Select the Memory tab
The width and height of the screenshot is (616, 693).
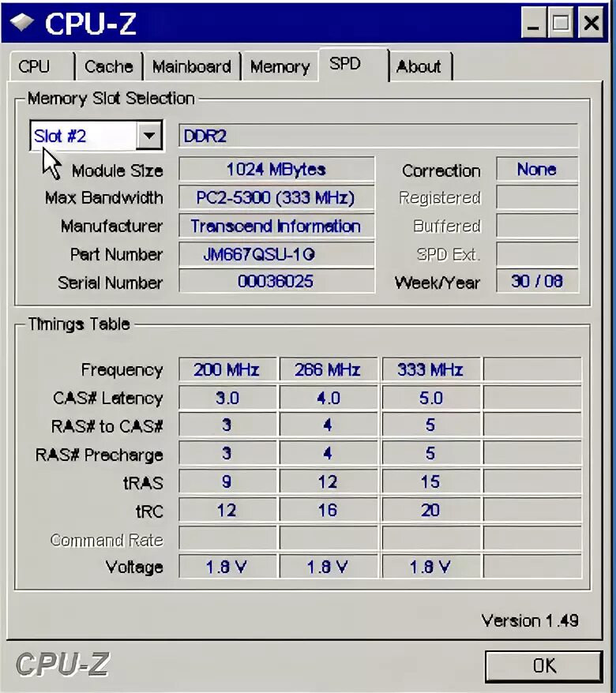[280, 67]
